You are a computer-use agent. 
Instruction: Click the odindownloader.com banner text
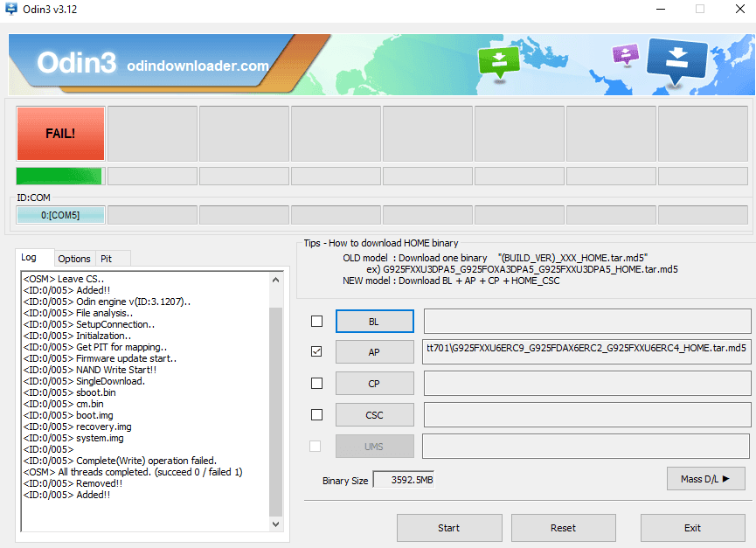click(x=198, y=66)
